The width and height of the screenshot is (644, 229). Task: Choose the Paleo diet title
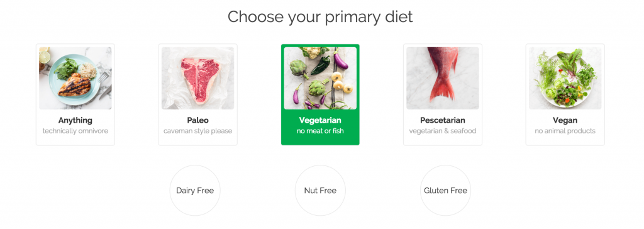pos(197,120)
